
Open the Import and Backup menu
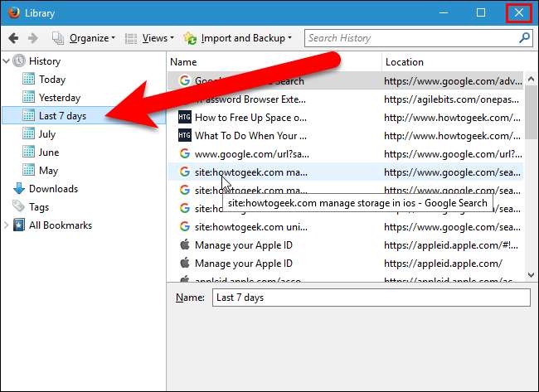[246, 38]
